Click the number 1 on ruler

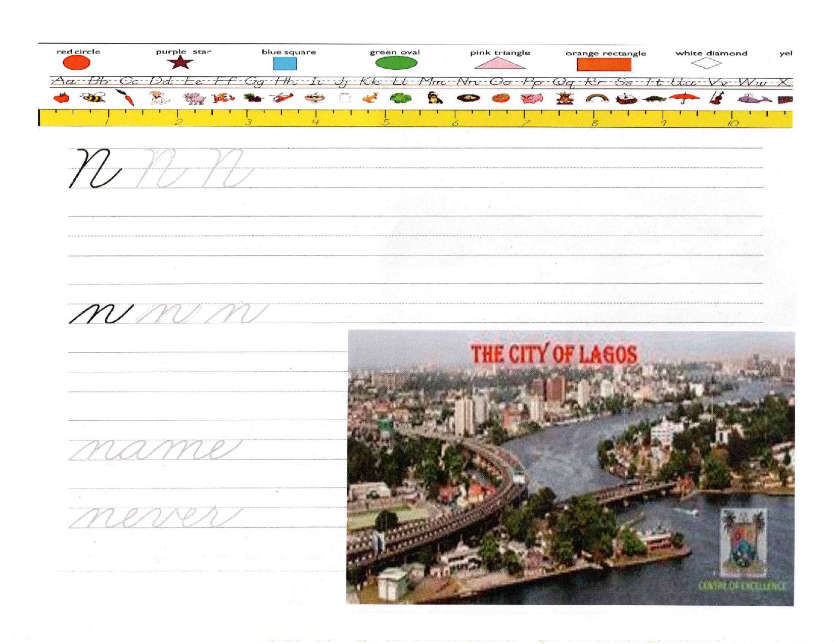click(107, 122)
